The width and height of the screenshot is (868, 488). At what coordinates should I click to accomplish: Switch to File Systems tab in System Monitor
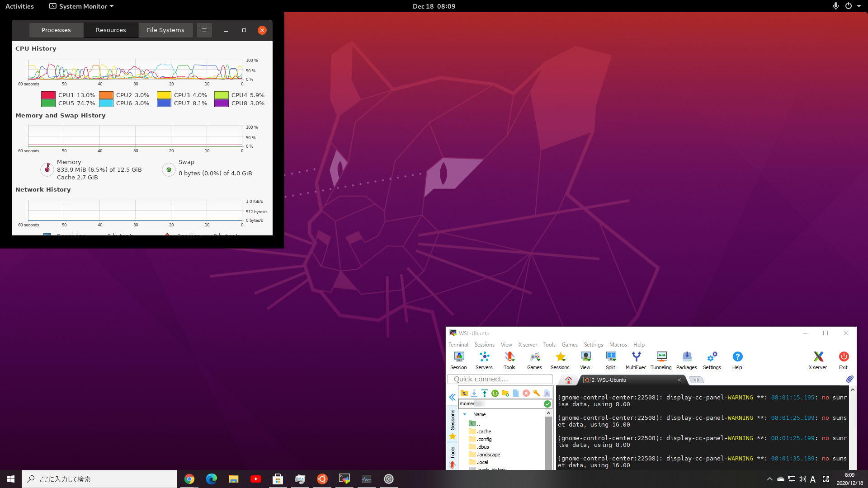[166, 30]
